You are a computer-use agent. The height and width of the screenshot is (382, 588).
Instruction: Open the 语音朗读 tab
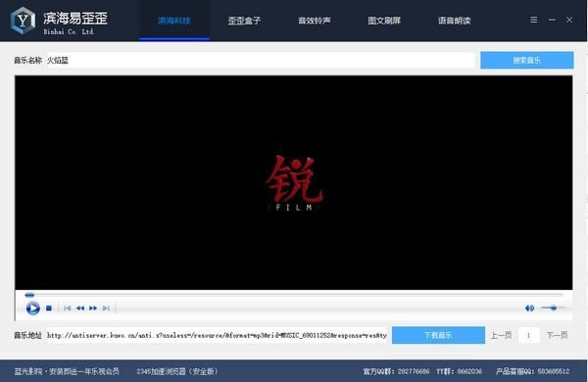[454, 21]
